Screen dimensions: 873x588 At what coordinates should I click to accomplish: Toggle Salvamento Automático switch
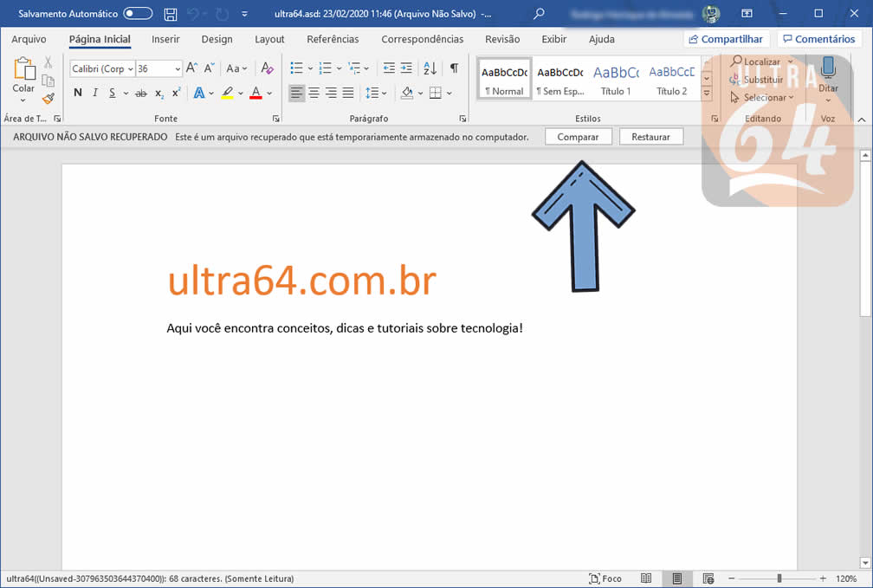point(138,14)
